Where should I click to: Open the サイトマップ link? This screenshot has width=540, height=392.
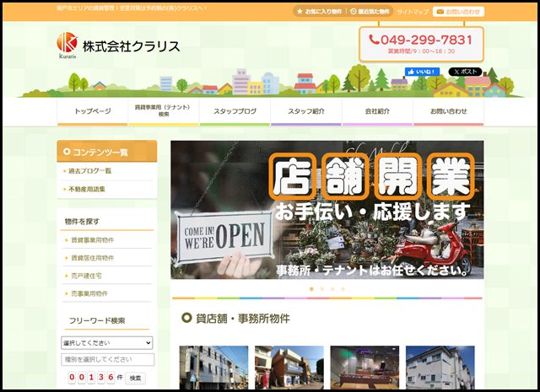pos(413,12)
